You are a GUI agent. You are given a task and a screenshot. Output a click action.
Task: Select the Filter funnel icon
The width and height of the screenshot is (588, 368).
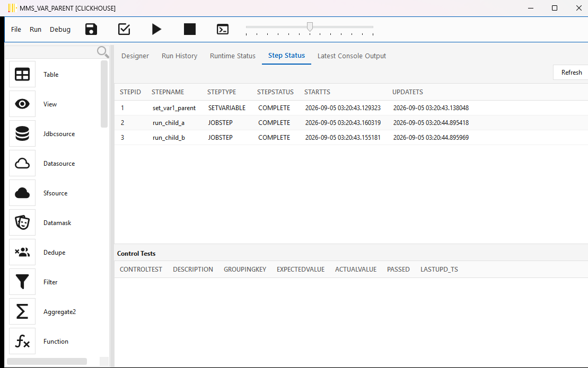(22, 282)
